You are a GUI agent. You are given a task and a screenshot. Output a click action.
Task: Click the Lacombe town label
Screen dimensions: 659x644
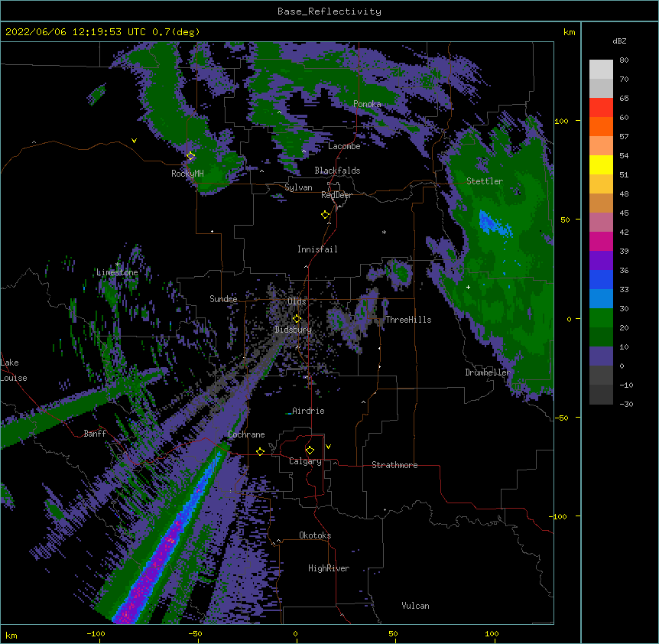point(344,146)
